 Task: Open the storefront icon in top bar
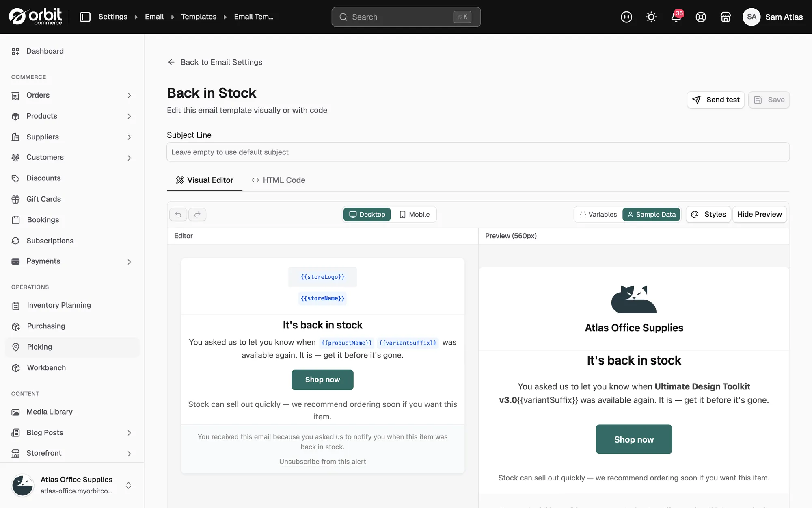click(726, 17)
